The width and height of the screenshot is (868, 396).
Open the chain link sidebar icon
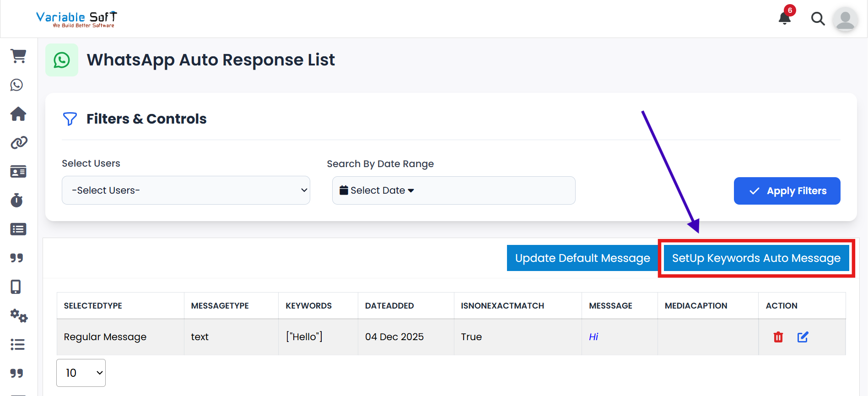[19, 143]
